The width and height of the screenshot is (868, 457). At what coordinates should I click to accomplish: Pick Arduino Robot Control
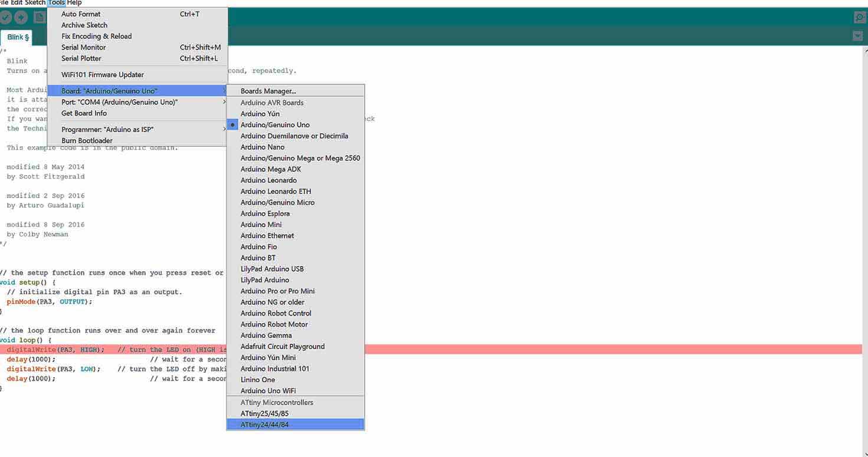point(296,314)
